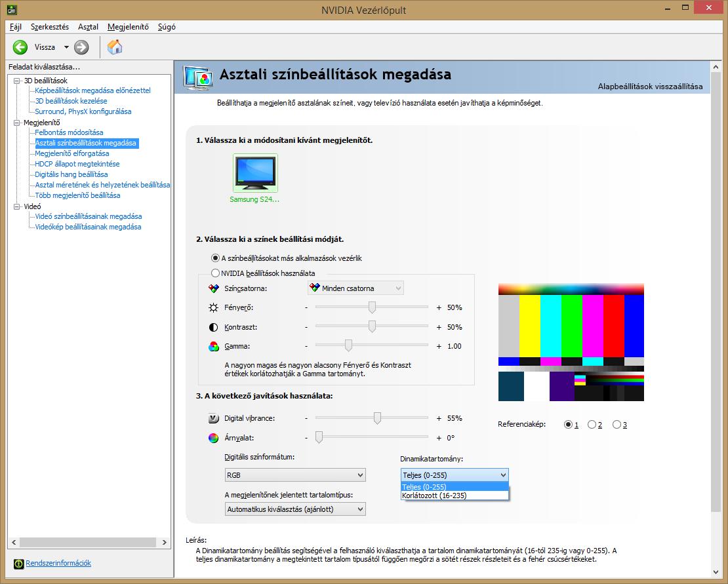Click the green Vissza back arrow icon
The width and height of the screenshot is (728, 584).
click(20, 47)
